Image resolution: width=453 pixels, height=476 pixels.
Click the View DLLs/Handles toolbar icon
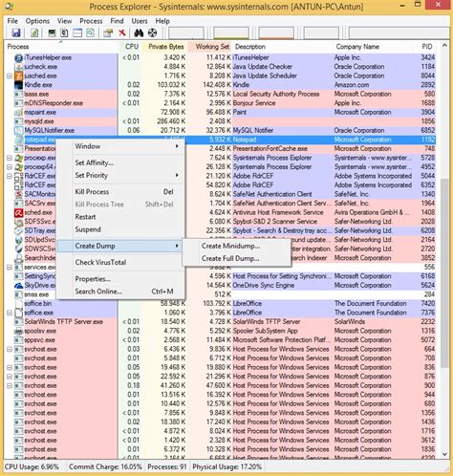[91, 32]
